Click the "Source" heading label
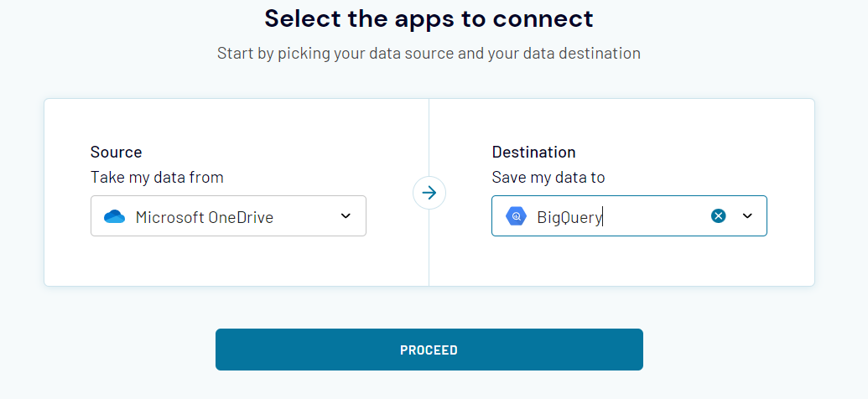 click(116, 152)
